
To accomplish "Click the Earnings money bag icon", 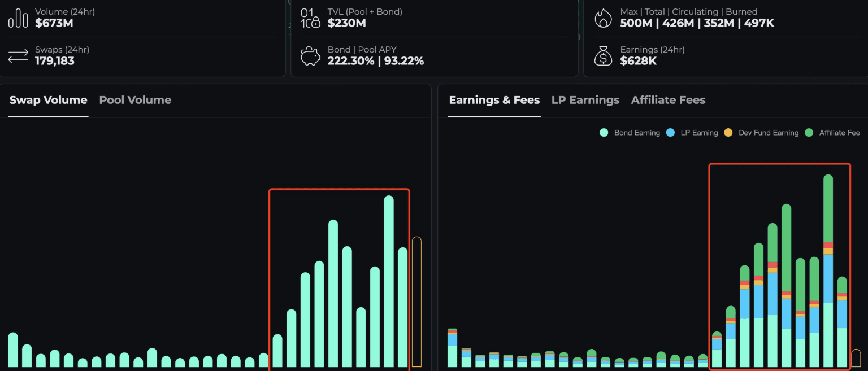I will click(x=604, y=56).
